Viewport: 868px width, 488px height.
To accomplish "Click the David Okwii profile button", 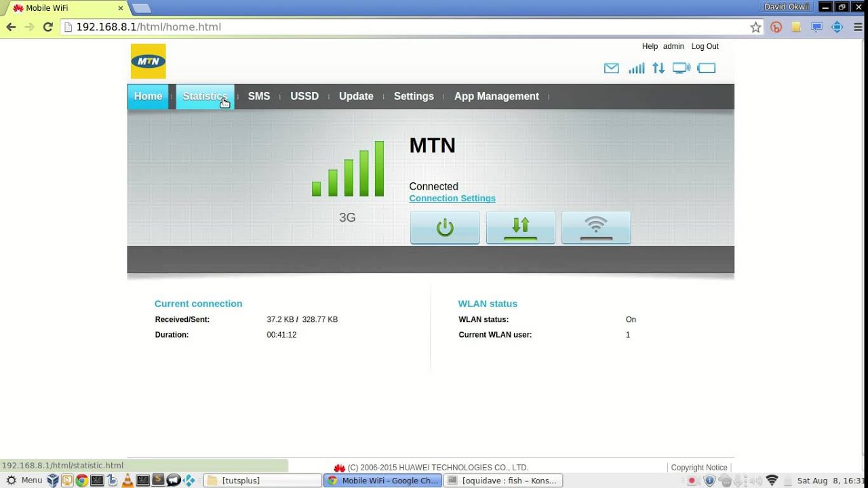I will 787,7.
